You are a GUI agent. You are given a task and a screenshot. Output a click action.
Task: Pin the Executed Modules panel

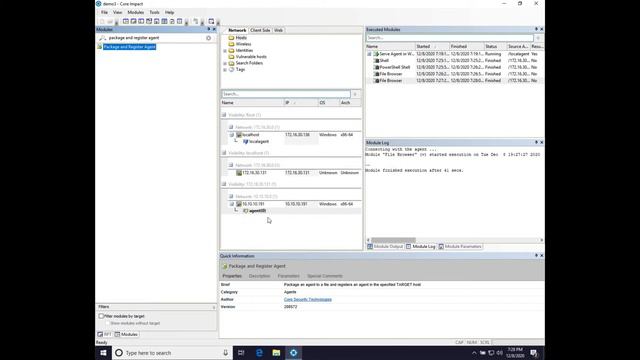click(536, 29)
